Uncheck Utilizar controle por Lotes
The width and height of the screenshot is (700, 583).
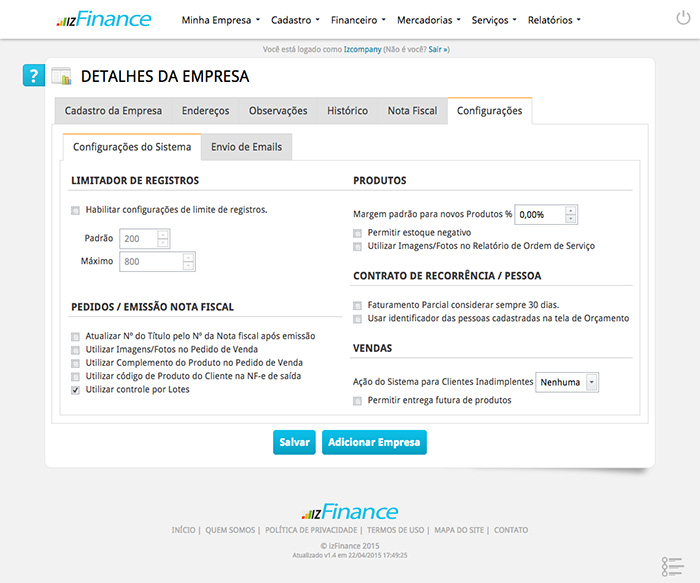76,390
